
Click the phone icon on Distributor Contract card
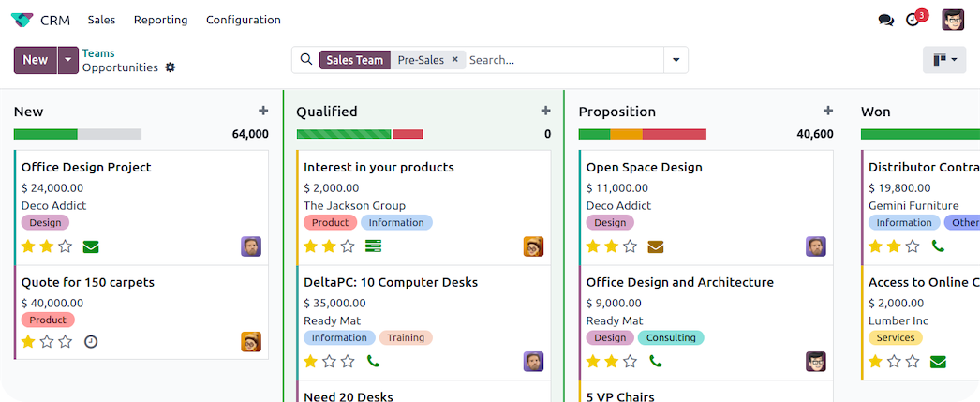coord(938,246)
